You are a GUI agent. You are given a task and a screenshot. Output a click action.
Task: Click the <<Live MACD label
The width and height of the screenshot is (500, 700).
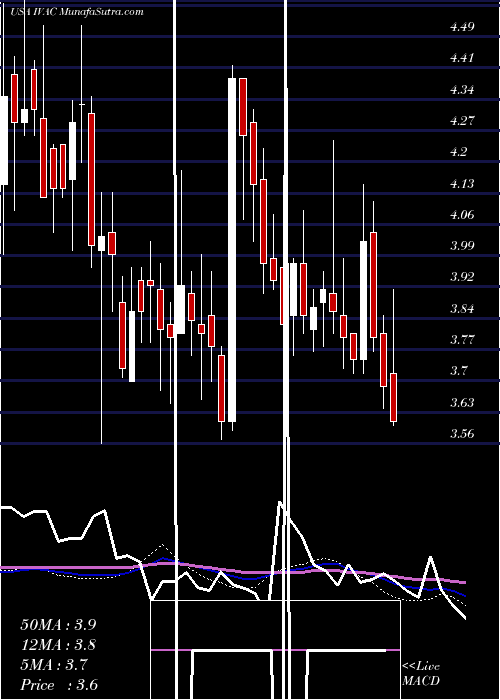tap(421, 674)
